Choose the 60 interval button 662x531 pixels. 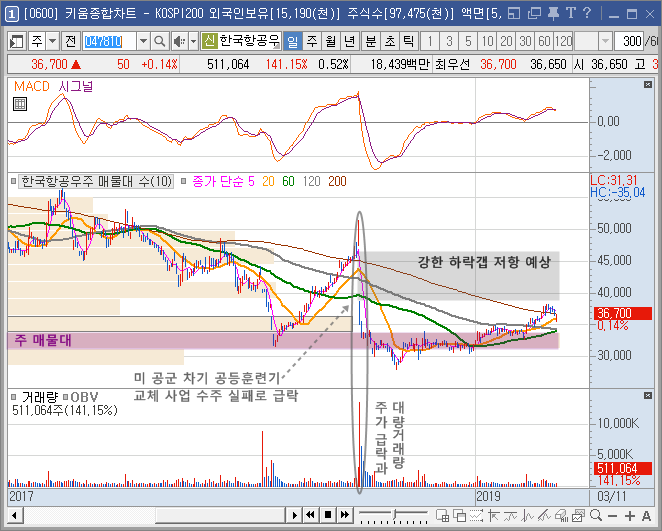pos(544,41)
